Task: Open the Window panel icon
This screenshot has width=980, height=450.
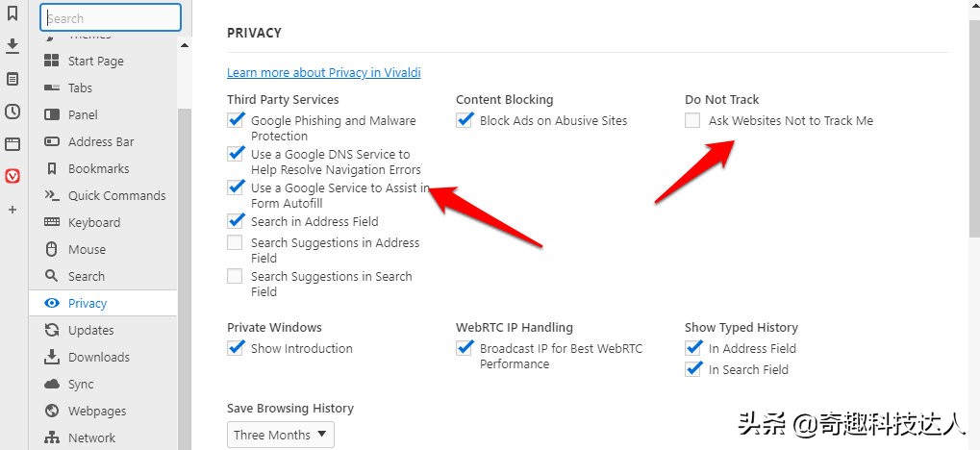Action: click(x=13, y=144)
